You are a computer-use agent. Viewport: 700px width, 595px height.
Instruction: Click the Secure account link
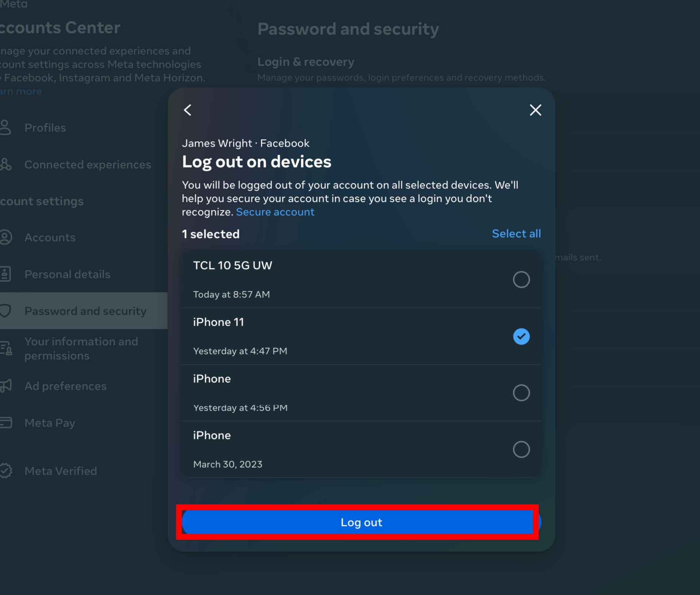[x=275, y=212]
